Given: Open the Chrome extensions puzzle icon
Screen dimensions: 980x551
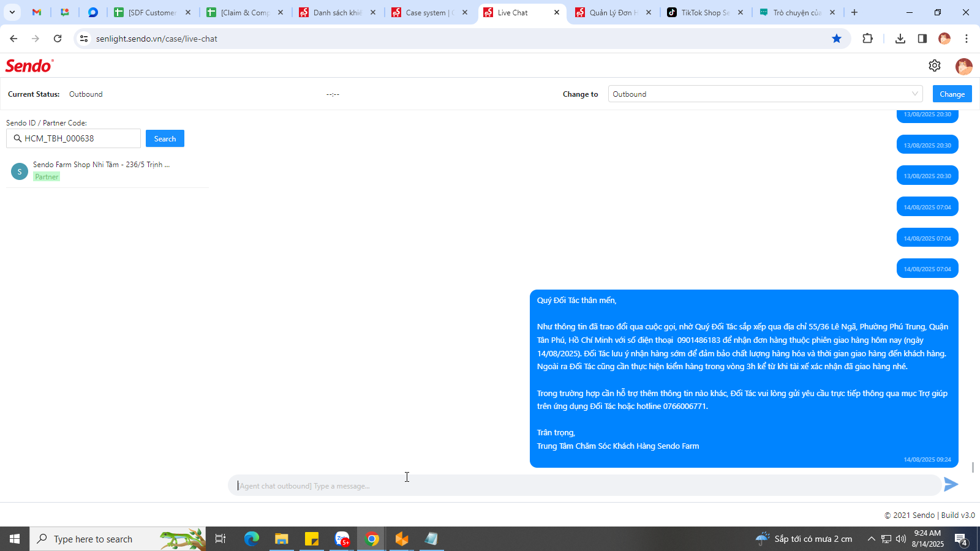Looking at the screenshot, I should tap(867, 39).
